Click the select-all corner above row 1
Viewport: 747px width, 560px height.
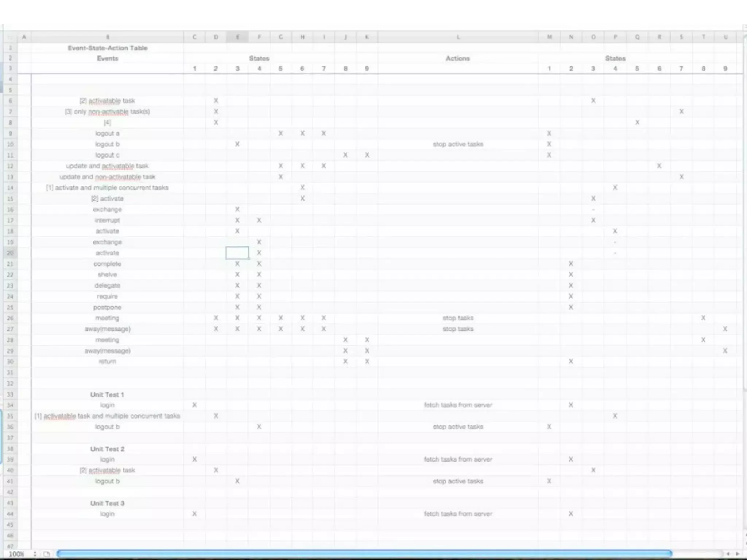tap(10, 37)
